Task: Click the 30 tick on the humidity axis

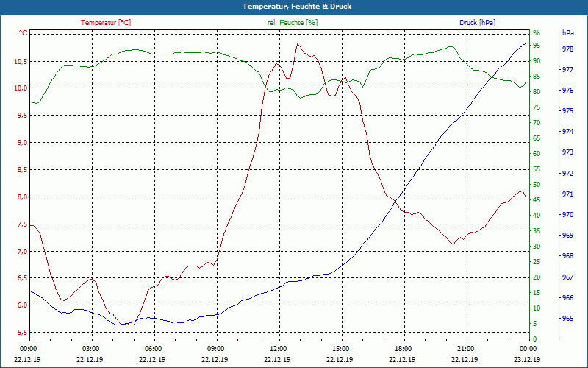Action: tap(537, 247)
